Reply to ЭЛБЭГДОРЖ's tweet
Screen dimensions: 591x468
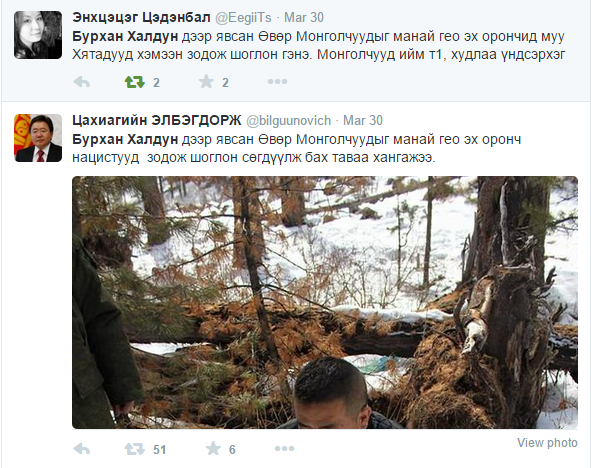[82, 448]
